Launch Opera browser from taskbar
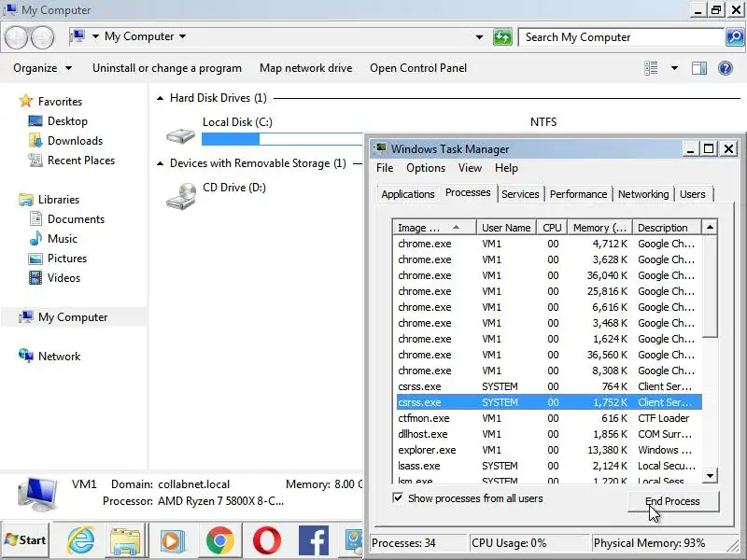 267,540
